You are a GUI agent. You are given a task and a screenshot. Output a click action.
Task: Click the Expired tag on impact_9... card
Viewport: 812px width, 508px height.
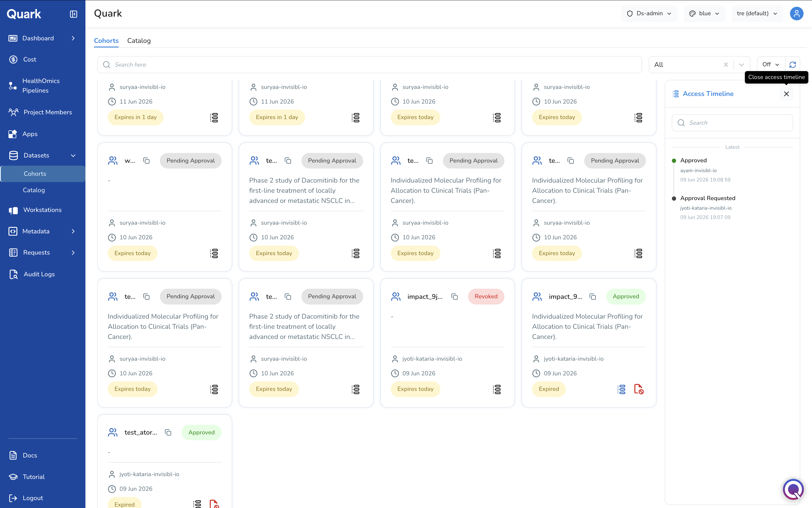(549, 389)
